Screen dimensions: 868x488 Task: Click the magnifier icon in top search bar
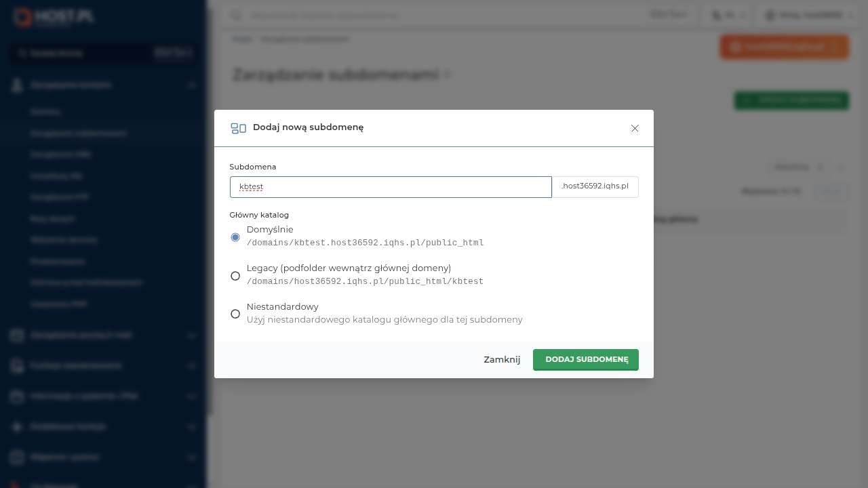pos(236,15)
